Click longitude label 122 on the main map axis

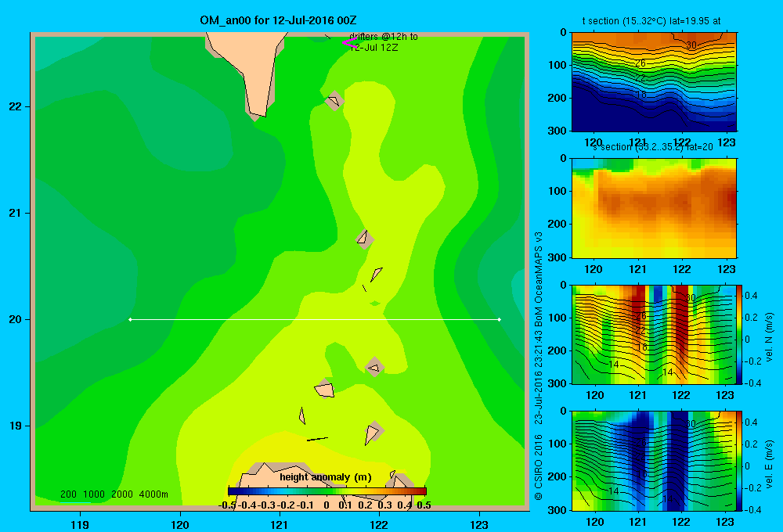point(380,524)
